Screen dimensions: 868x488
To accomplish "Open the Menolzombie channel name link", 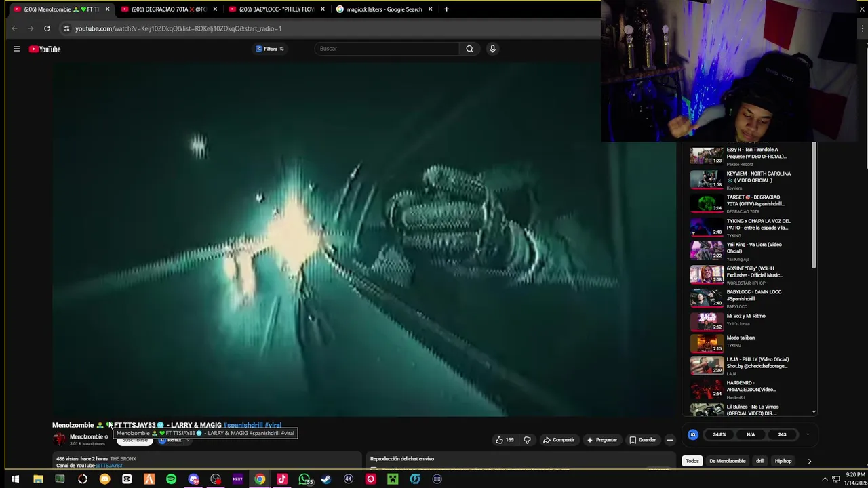I will (x=86, y=436).
